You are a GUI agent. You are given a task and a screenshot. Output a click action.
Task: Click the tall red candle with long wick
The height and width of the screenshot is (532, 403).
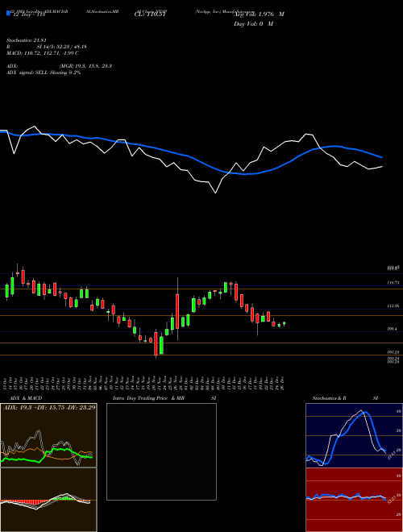(x=177, y=311)
